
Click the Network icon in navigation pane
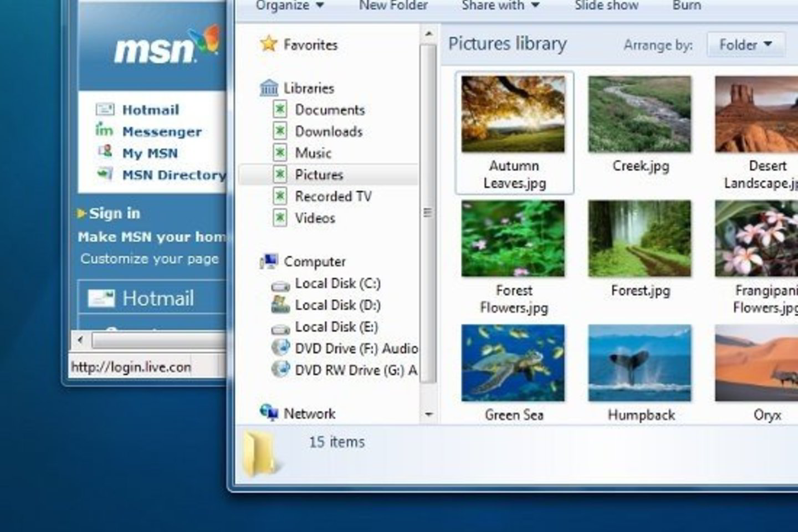click(269, 412)
